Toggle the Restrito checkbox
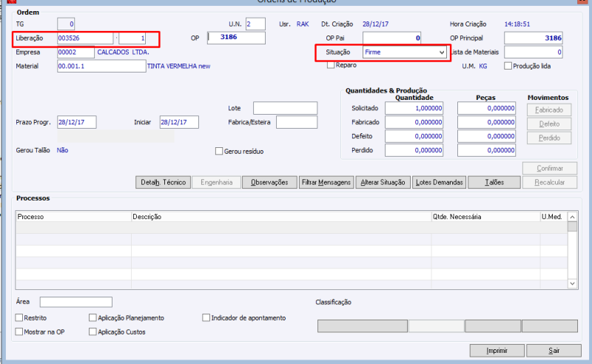The width and height of the screenshot is (592, 364). [19, 317]
